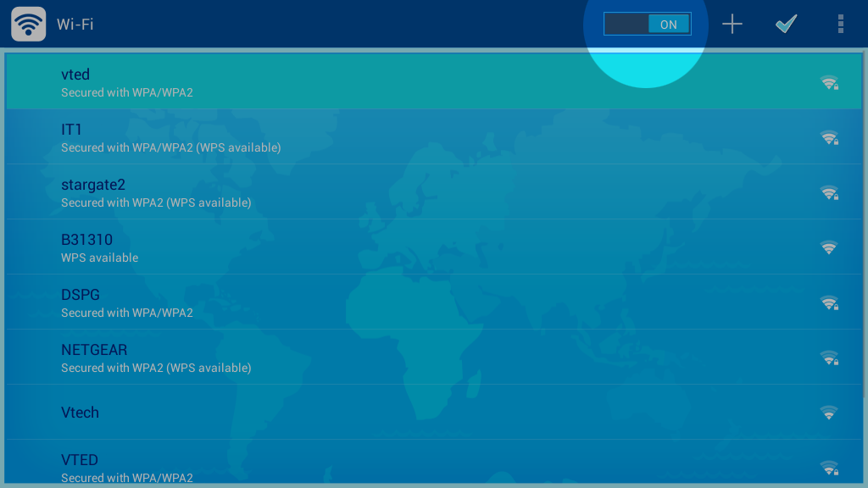
Task: Select the uppercase VTED network
Action: [434, 463]
